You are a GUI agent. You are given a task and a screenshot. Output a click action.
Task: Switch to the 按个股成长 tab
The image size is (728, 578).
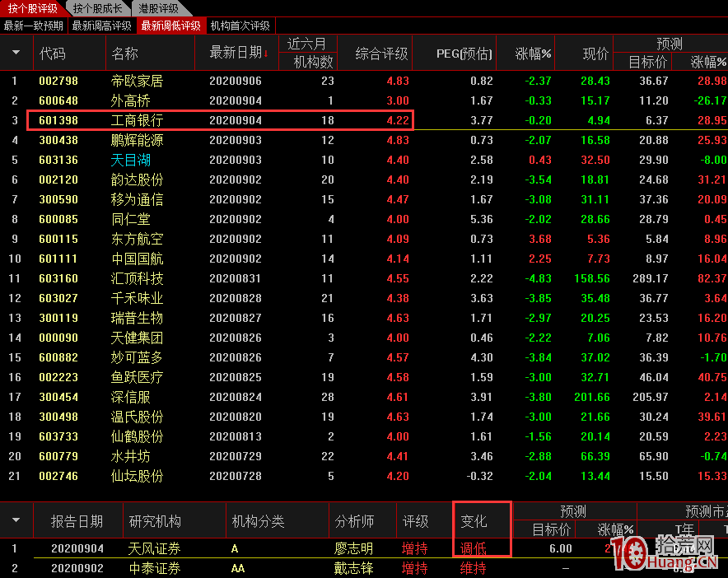pos(97,8)
